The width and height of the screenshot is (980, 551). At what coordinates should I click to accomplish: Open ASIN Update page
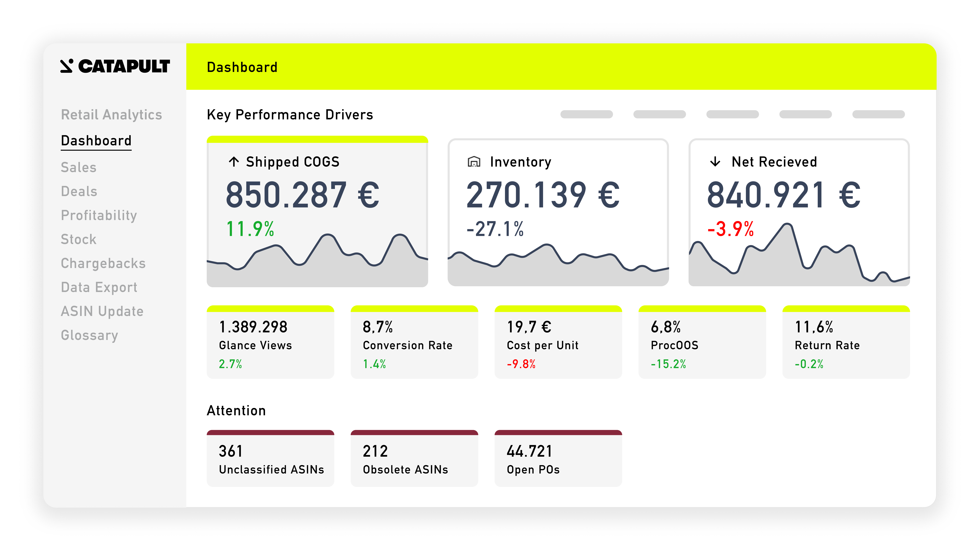tap(102, 311)
